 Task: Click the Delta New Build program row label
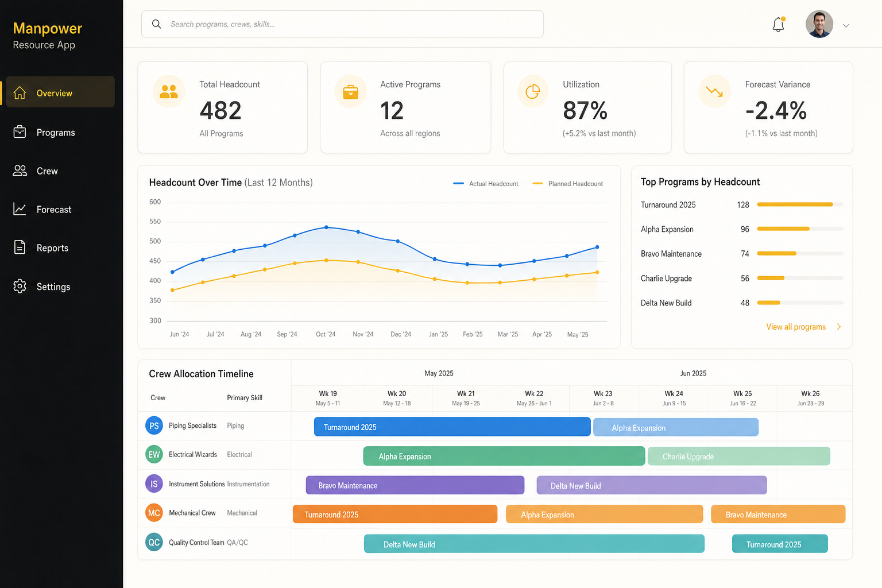click(x=666, y=303)
